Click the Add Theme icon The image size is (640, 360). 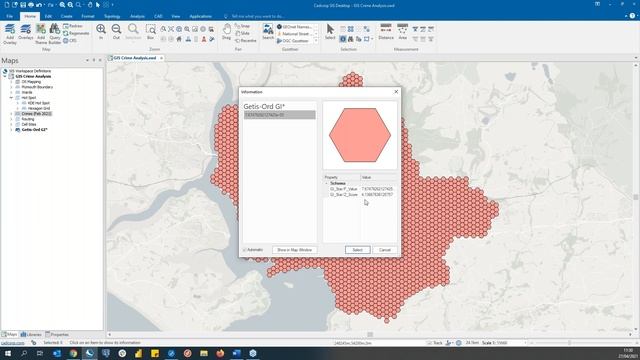tap(41, 33)
